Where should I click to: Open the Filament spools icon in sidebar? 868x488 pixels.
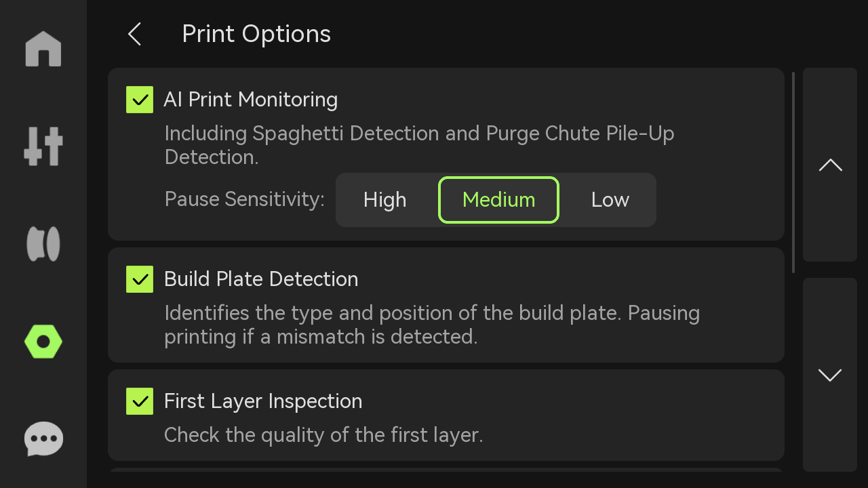(43, 244)
